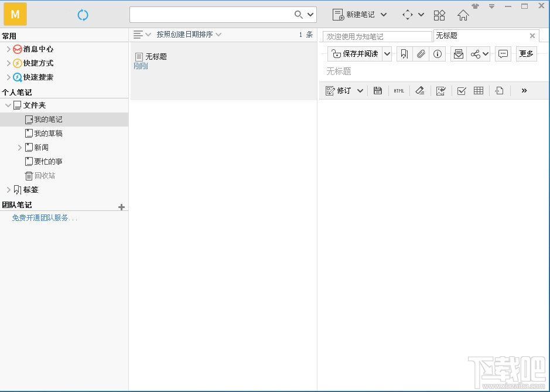Click the HTML source icon
Image resolution: width=550 pixels, height=392 pixels.
click(x=399, y=91)
